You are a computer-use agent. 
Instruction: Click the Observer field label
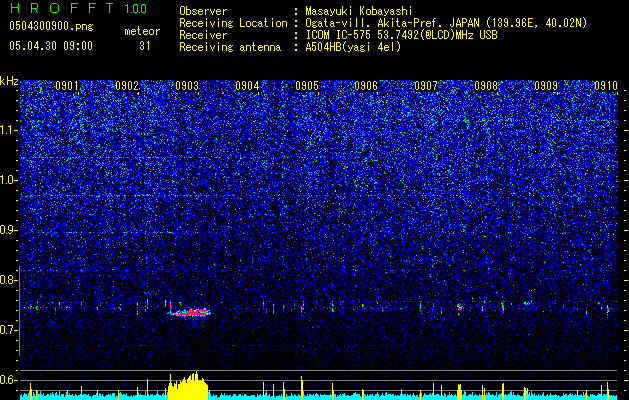(x=203, y=11)
